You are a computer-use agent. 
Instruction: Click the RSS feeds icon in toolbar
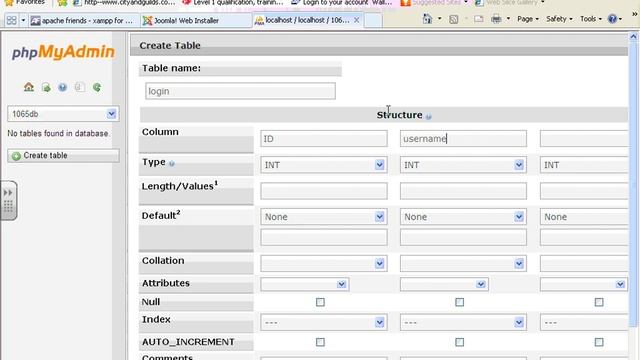[x=453, y=19]
